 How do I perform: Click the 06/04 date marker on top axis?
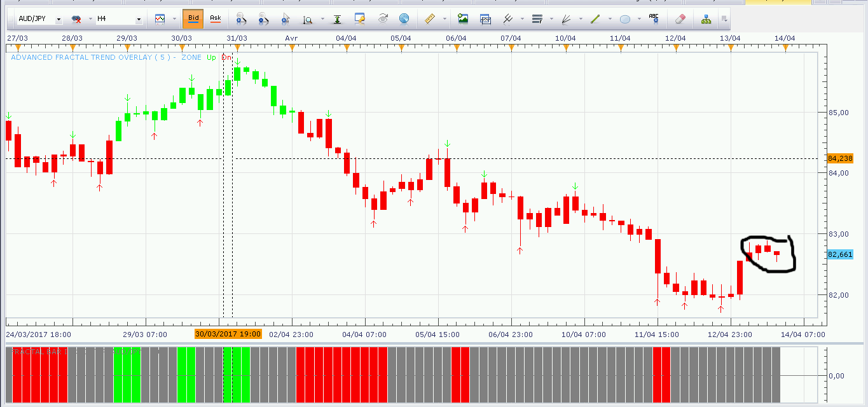tap(456, 38)
